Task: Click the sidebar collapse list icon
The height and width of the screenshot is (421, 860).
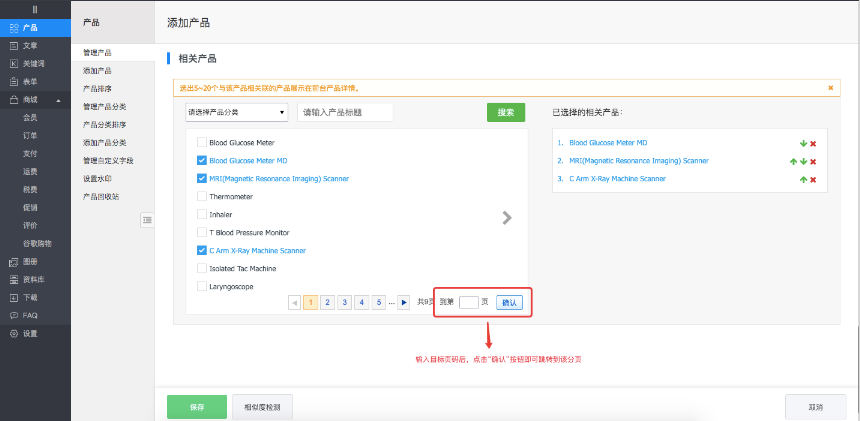Action: [x=147, y=219]
